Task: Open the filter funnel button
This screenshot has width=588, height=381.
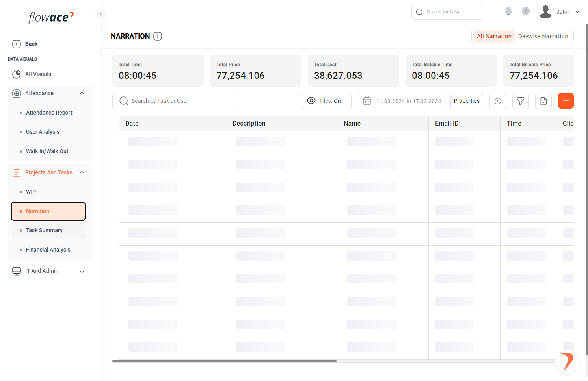Action: (x=521, y=101)
